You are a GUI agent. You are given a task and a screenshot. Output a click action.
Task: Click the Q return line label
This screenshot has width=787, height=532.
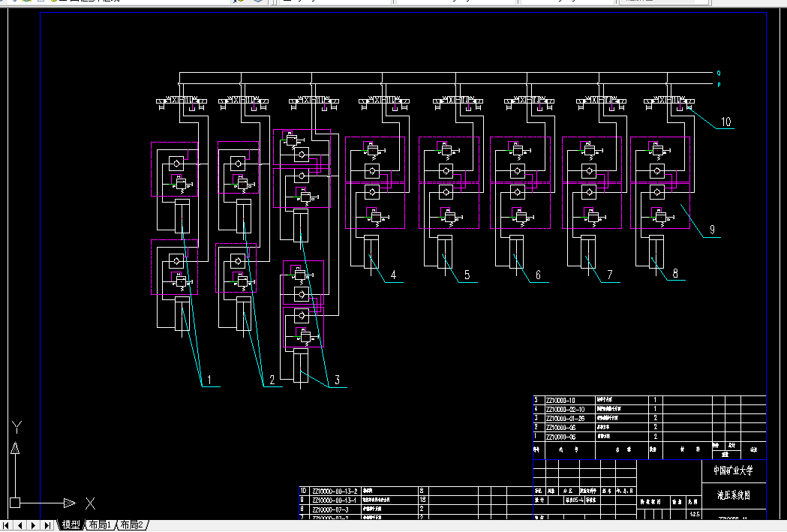[x=719, y=74]
